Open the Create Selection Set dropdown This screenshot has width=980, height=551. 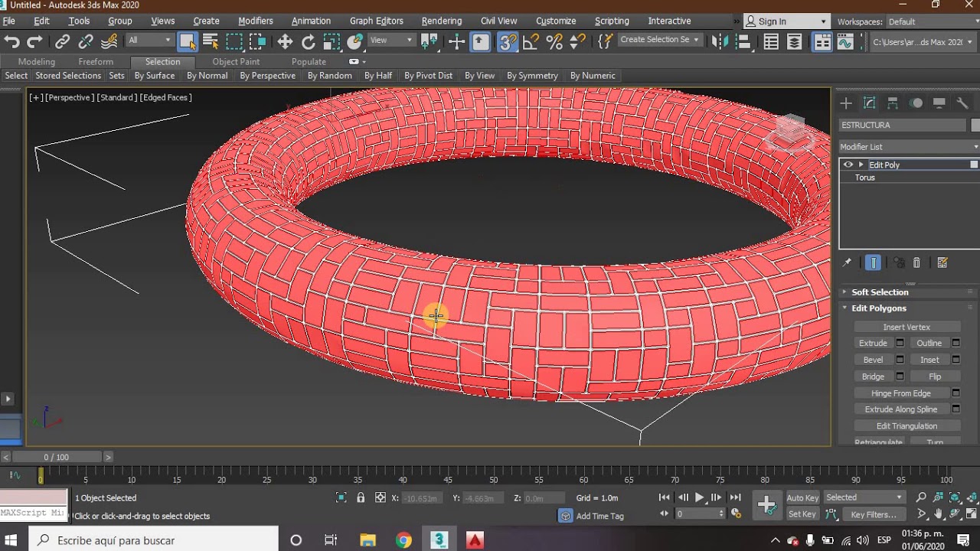pyautogui.click(x=658, y=40)
